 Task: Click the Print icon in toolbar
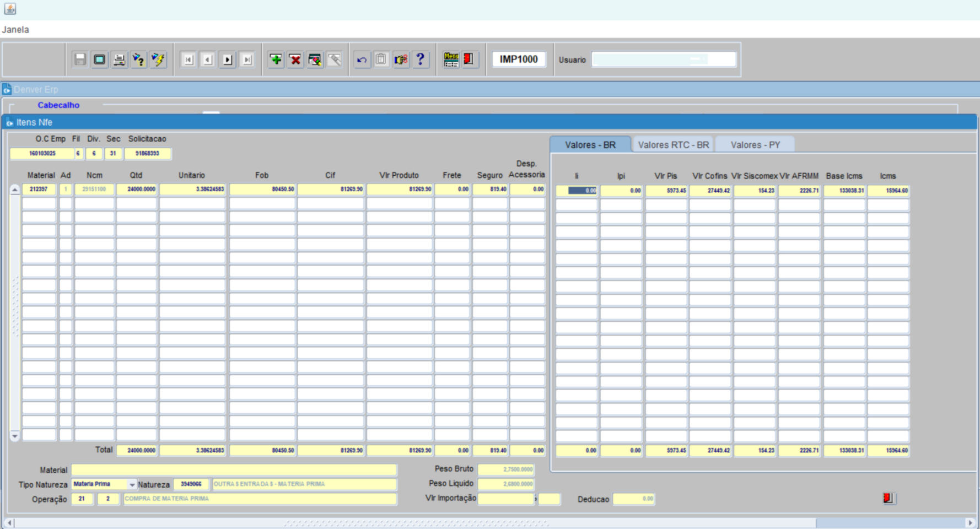pyautogui.click(x=119, y=60)
